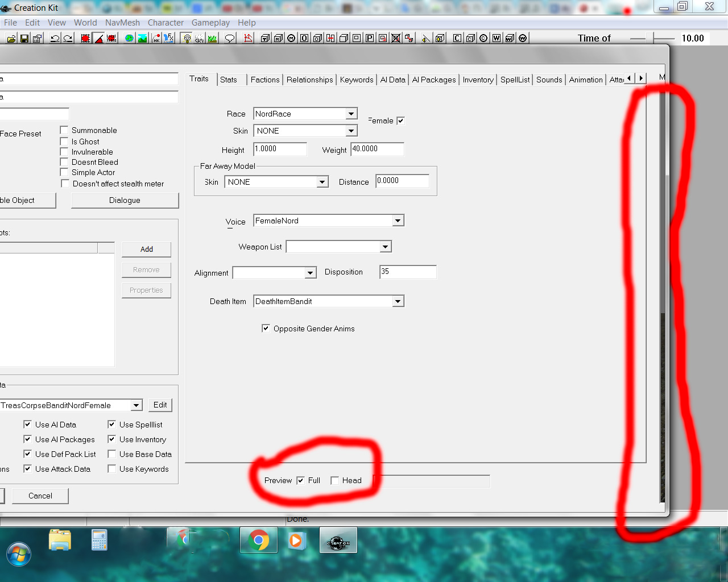Image resolution: width=728 pixels, height=582 pixels.
Task: Open the Far Away Model Skin dropdown
Action: [x=322, y=182]
